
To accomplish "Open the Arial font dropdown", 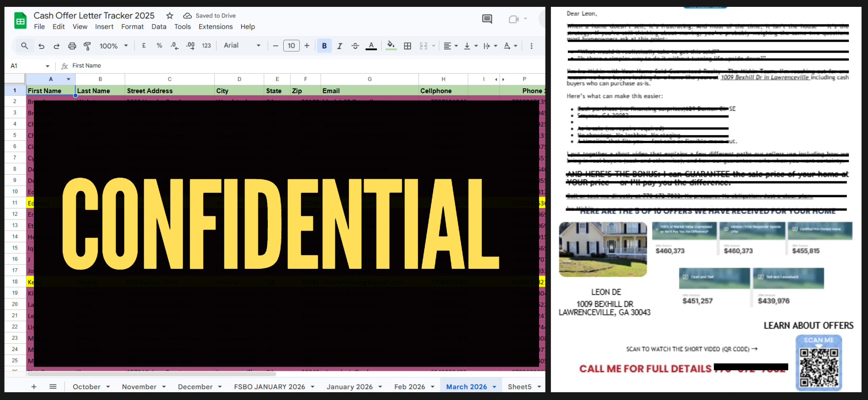I will tap(242, 46).
